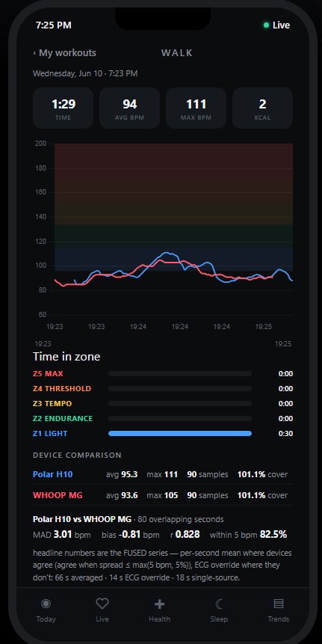Tap the 2 KCAL card
322x644 pixels.
pyautogui.click(x=262, y=108)
